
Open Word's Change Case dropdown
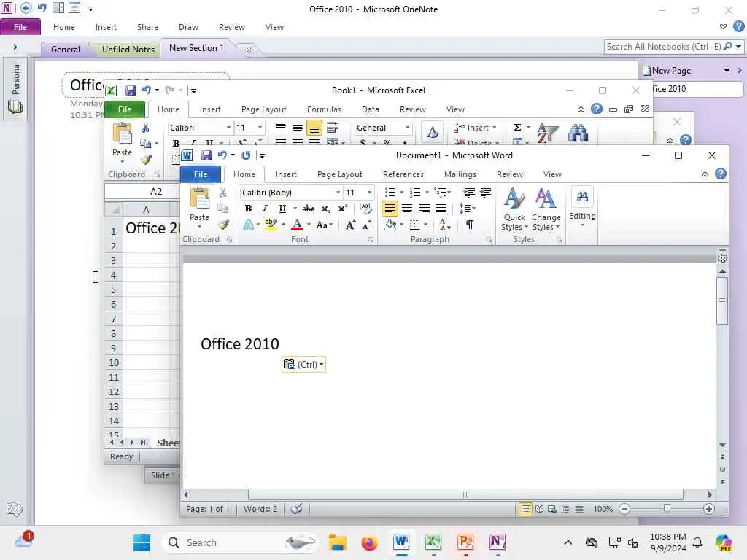coord(325,225)
